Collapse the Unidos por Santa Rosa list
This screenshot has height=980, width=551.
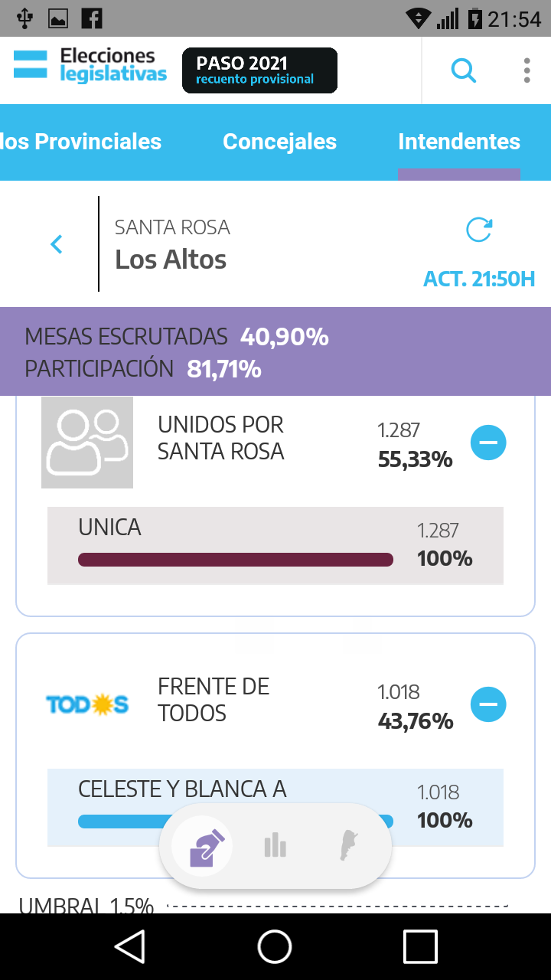(488, 443)
